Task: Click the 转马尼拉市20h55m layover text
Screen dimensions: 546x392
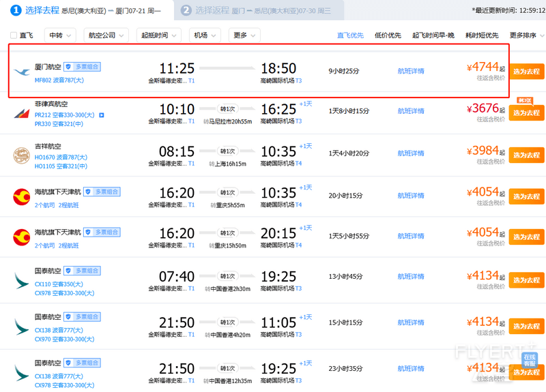Action: point(228,121)
